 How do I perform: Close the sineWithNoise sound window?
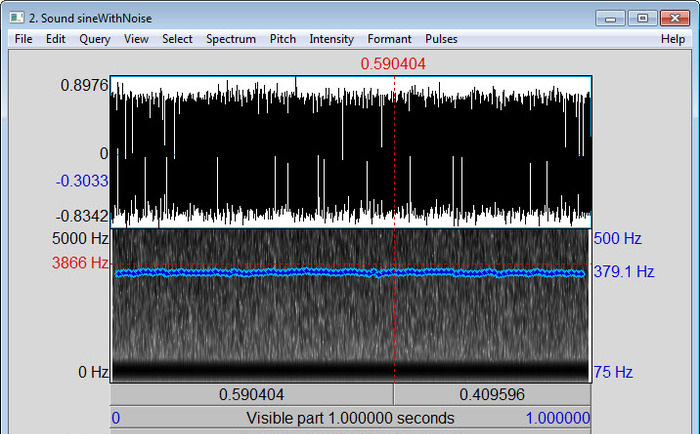(x=675, y=16)
